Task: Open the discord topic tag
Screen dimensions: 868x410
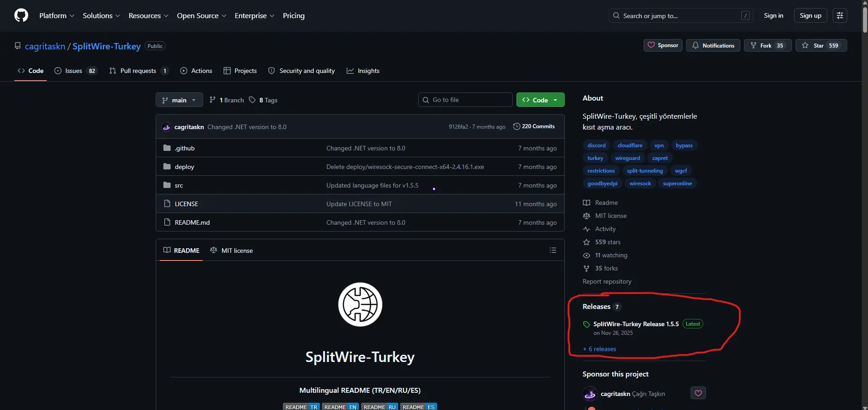Action: pos(596,145)
